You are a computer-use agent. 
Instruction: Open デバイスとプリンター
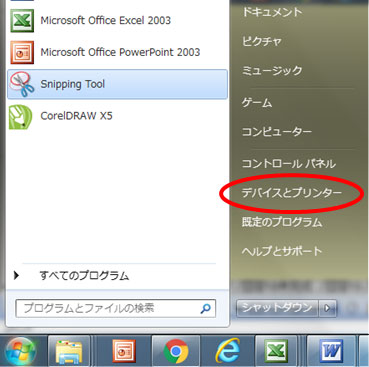pyautogui.click(x=292, y=193)
